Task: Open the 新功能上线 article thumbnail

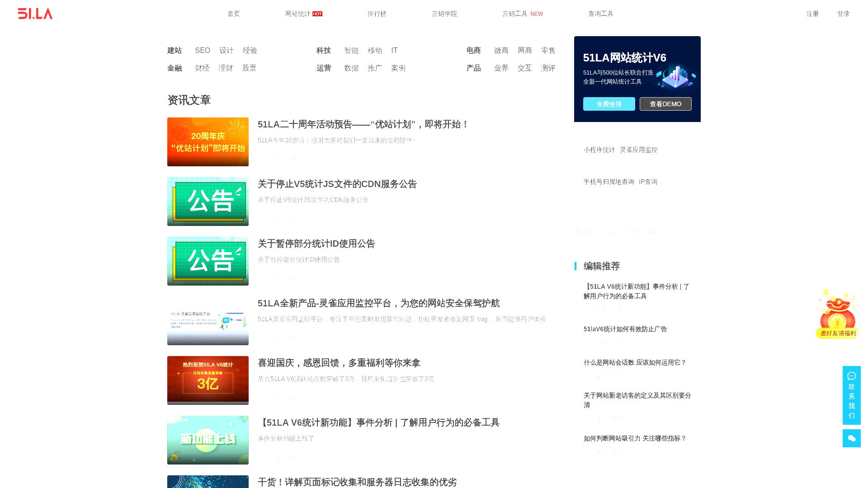Action: coord(208,440)
